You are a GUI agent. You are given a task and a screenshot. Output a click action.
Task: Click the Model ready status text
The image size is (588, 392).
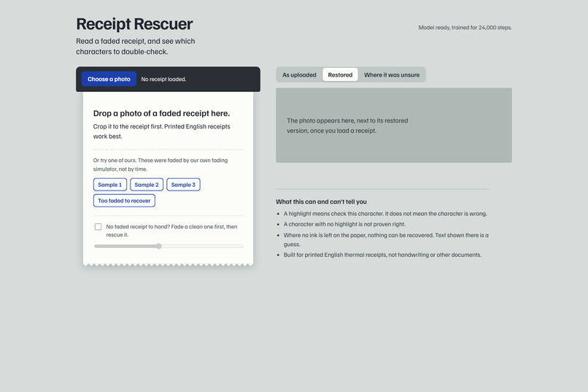tap(465, 28)
